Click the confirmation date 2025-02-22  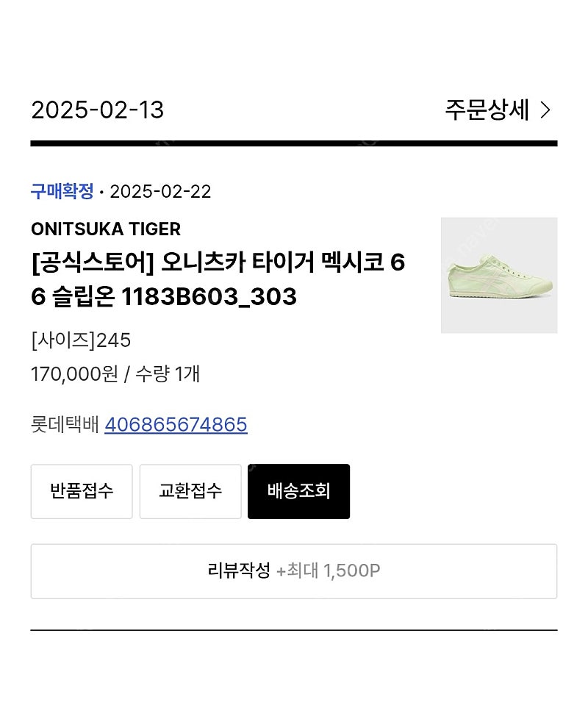pyautogui.click(x=160, y=192)
